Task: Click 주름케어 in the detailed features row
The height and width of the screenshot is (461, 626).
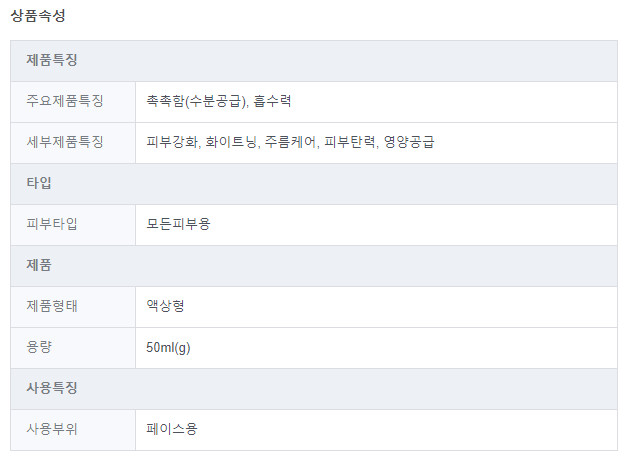Action: point(291,142)
